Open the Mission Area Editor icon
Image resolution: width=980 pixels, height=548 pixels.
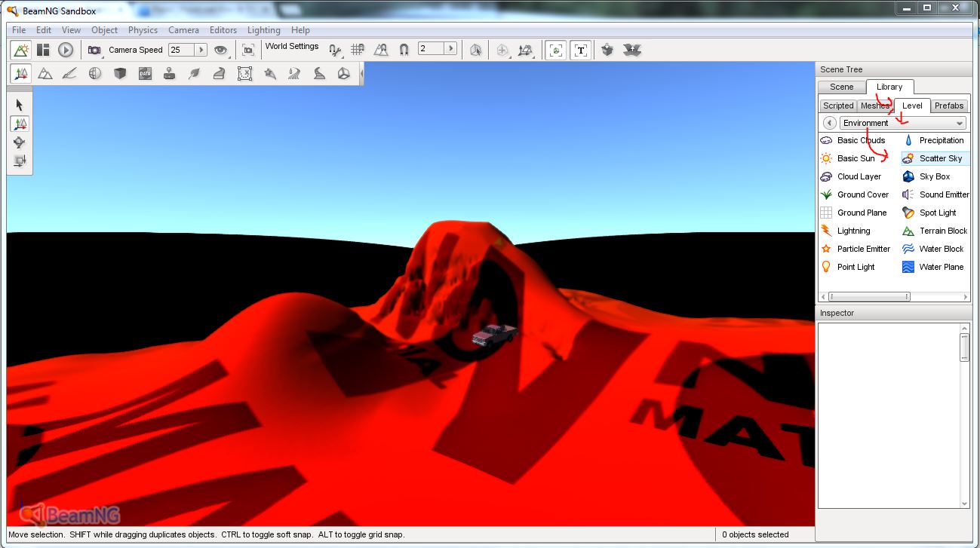pos(244,73)
